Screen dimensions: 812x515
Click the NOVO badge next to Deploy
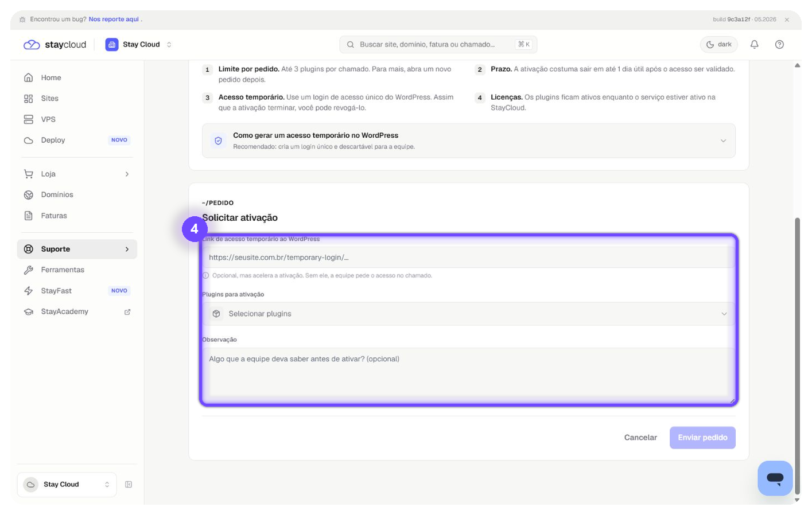click(x=119, y=140)
